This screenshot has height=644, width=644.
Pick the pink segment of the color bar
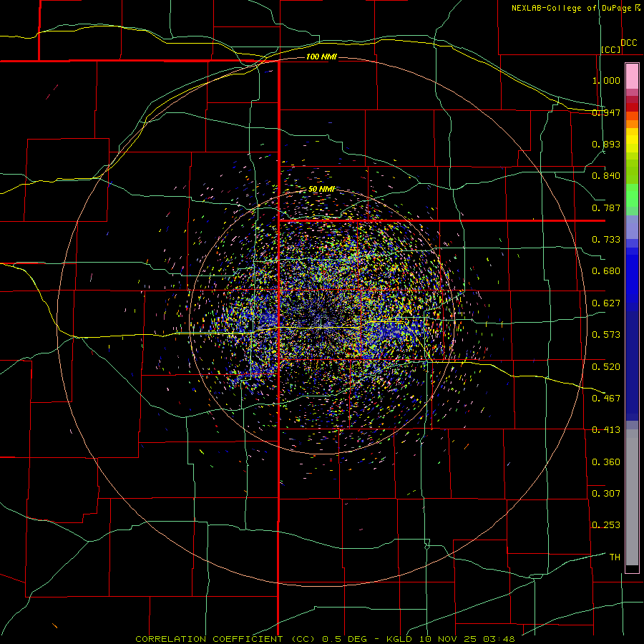click(632, 77)
